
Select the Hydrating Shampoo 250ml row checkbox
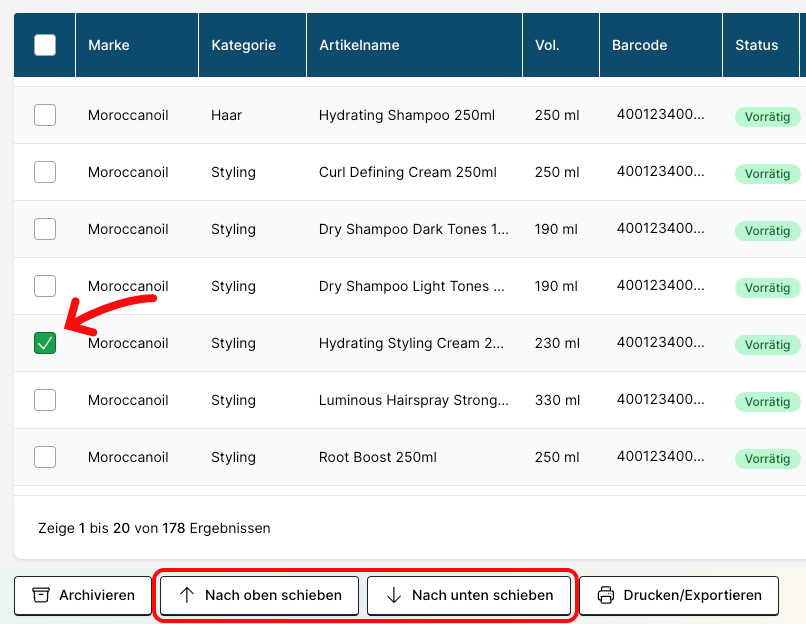45,115
